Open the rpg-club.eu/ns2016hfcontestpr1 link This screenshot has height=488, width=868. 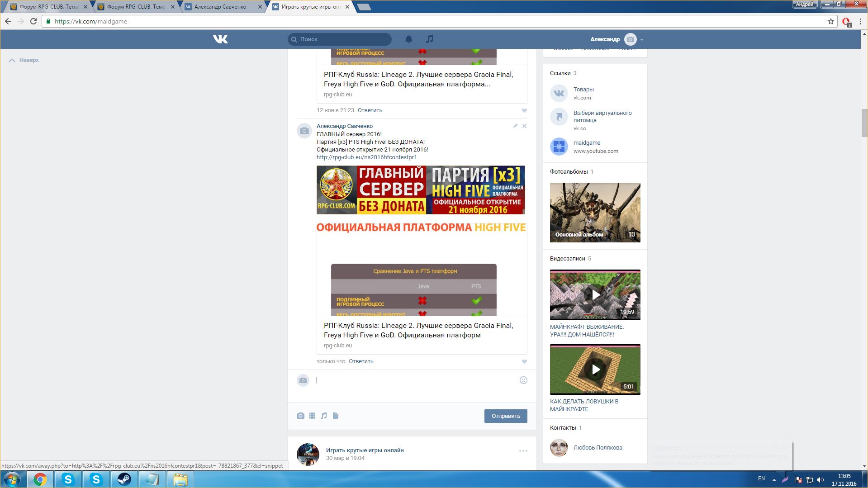coord(367,157)
